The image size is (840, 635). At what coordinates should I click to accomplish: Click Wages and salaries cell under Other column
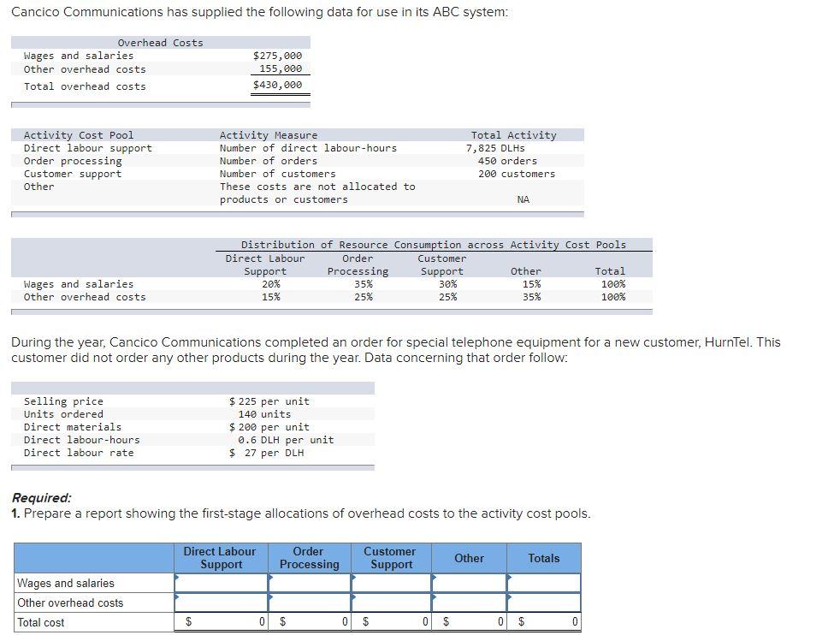(x=469, y=583)
